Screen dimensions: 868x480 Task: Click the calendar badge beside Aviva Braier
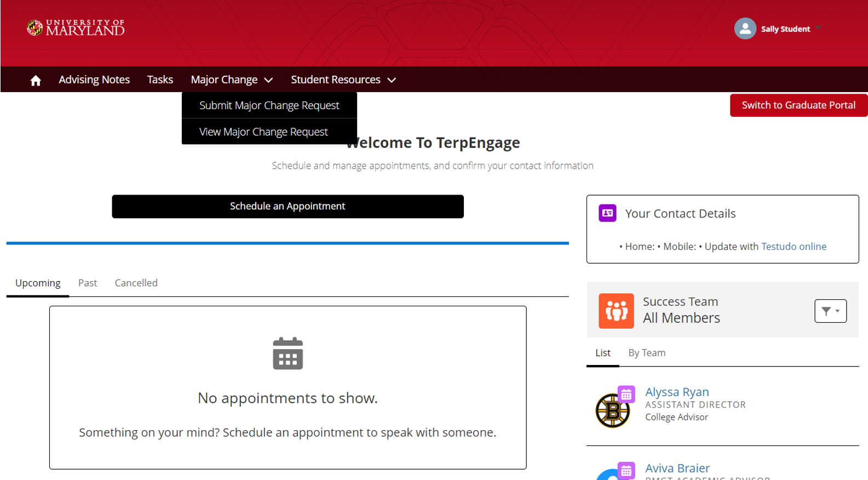click(x=626, y=470)
